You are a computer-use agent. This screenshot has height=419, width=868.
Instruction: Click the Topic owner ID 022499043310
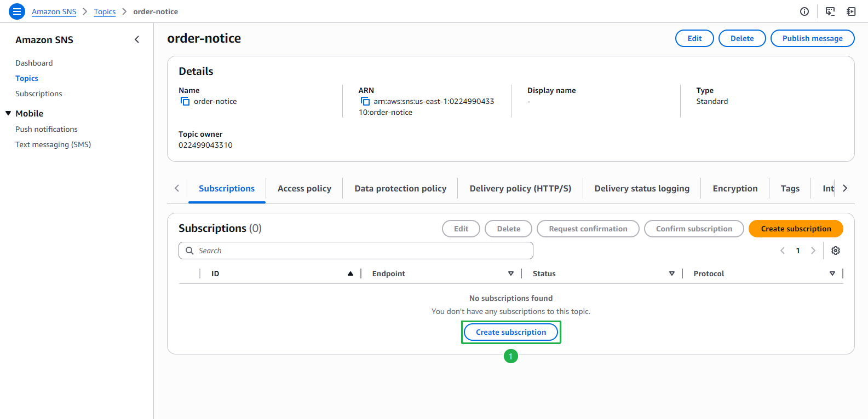click(x=205, y=145)
